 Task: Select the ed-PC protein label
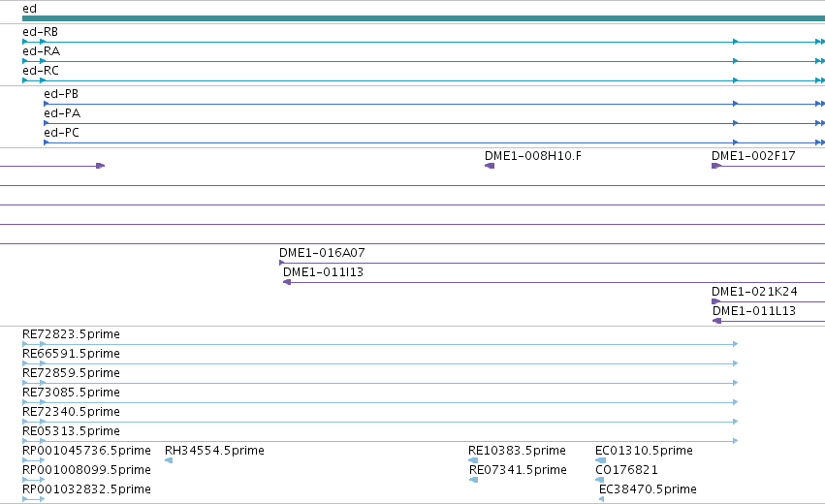tap(61, 133)
